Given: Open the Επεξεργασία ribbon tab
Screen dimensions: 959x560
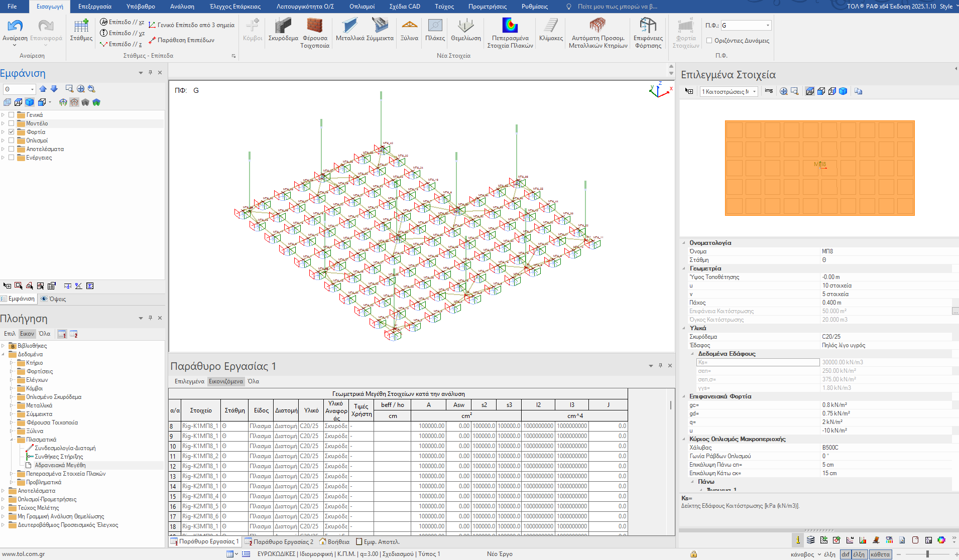Looking at the screenshot, I should 94,7.
